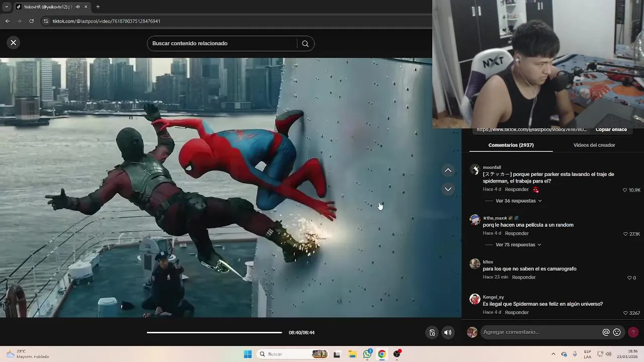Click the microphone icon in the system tray
644x362 pixels.
pyautogui.click(x=575, y=354)
